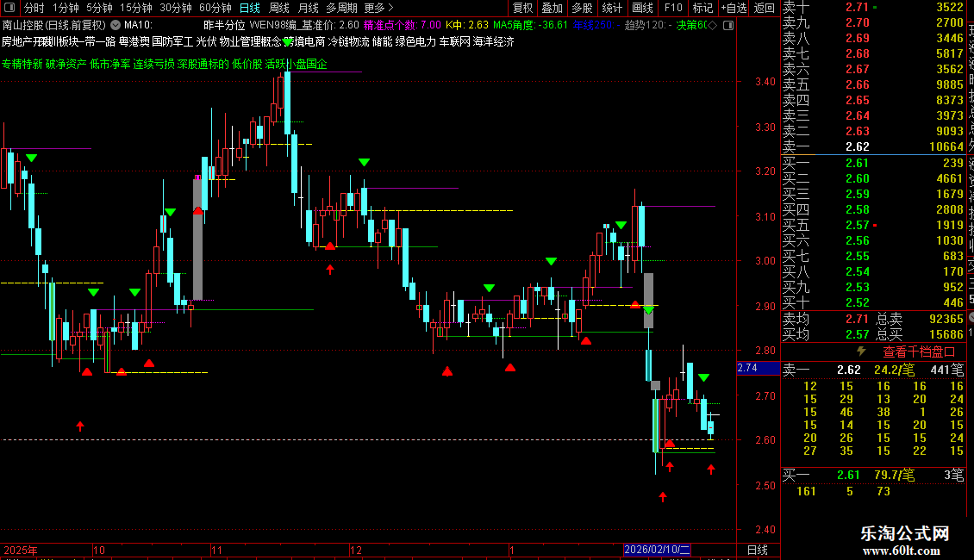Click the 叠加 overlay button
Viewport: 974px width, 560px height.
pyautogui.click(x=553, y=8)
